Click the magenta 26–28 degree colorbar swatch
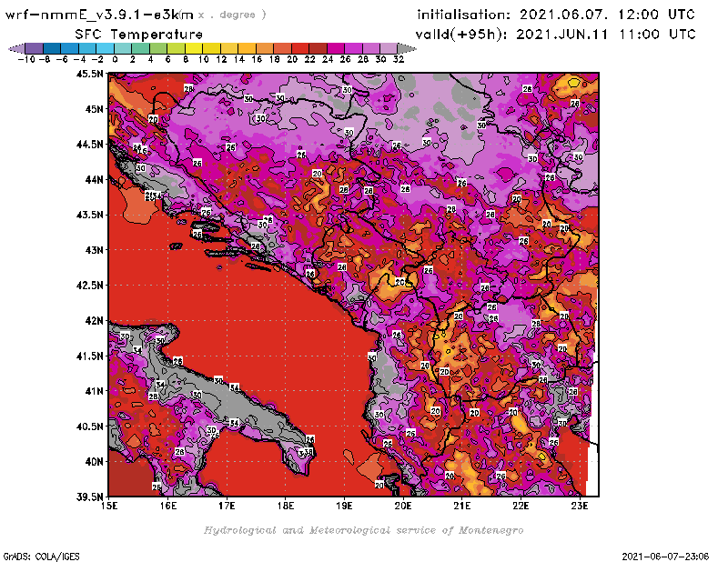This screenshot has width=728, height=562. pos(353,47)
